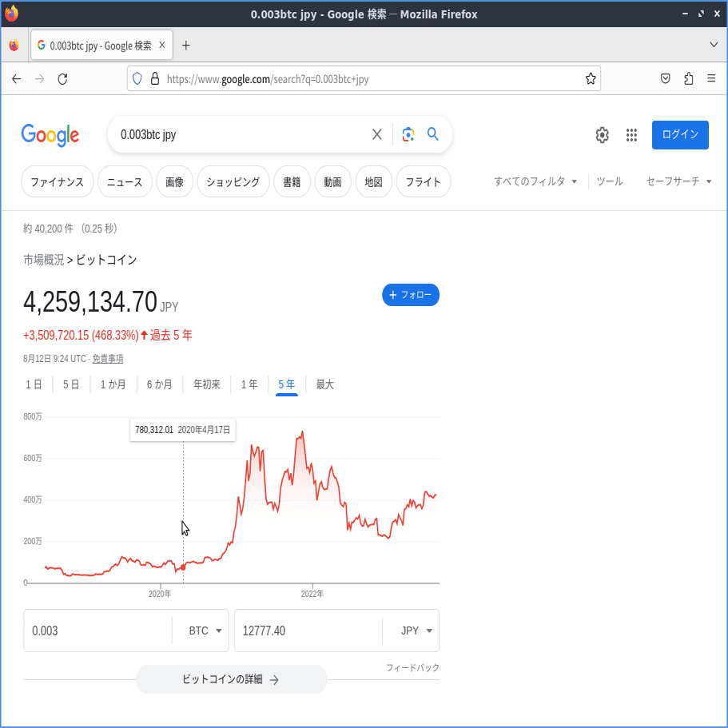Image resolution: width=728 pixels, height=728 pixels.
Task: Go back to previous page
Action: point(17,79)
